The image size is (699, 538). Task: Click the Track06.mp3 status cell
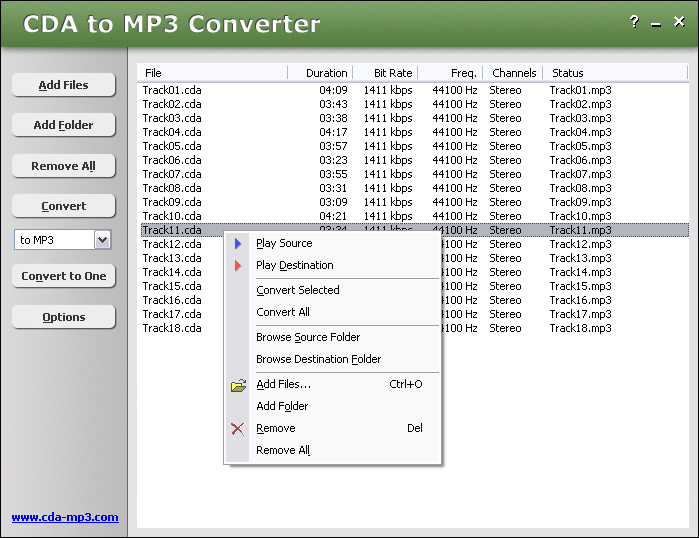[x=580, y=160]
